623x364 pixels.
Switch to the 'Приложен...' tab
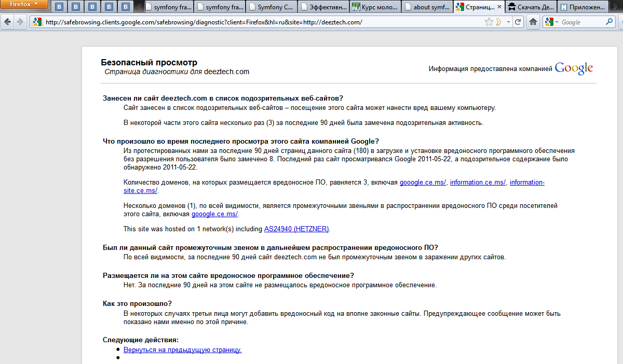click(x=583, y=7)
